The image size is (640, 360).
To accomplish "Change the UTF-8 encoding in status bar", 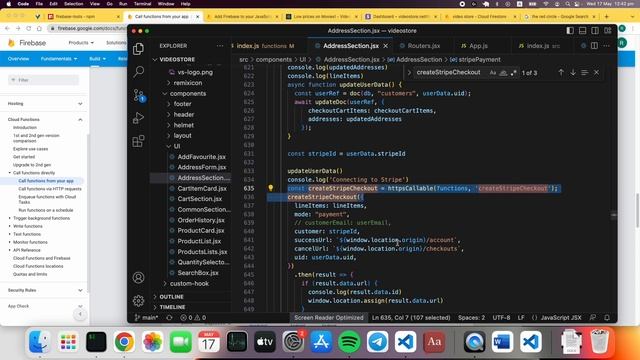I will click(x=501, y=318).
